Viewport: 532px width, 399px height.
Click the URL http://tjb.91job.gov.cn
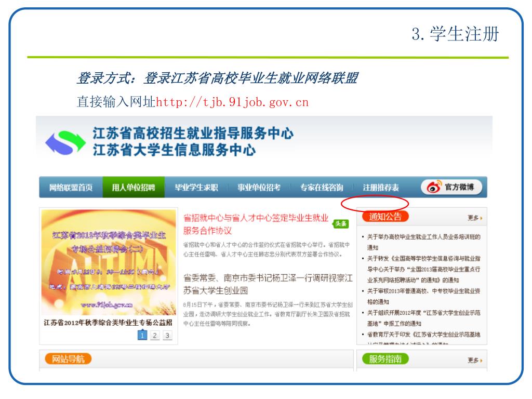tap(232, 102)
